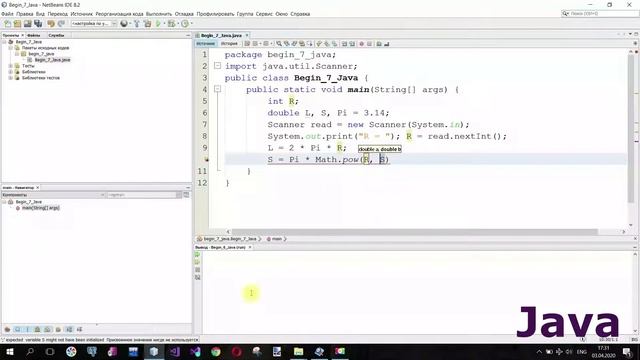The height and width of the screenshot is (360, 640).
Task: Collapse the main method fold on line 4
Action: click(218, 89)
